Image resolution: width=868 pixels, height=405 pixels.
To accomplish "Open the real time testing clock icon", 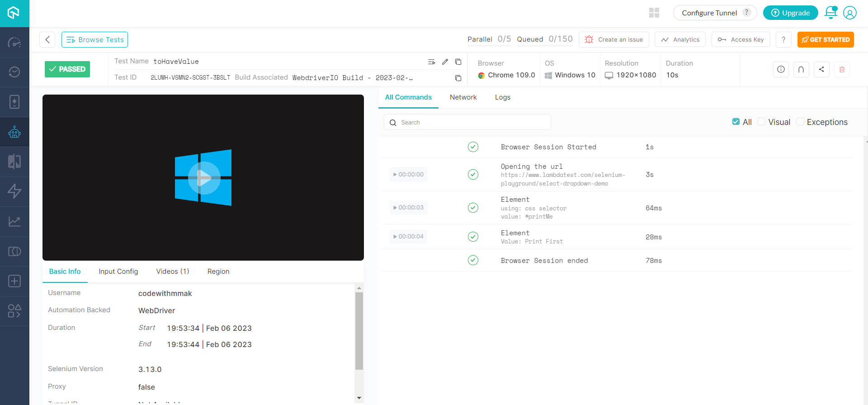I will tap(14, 72).
